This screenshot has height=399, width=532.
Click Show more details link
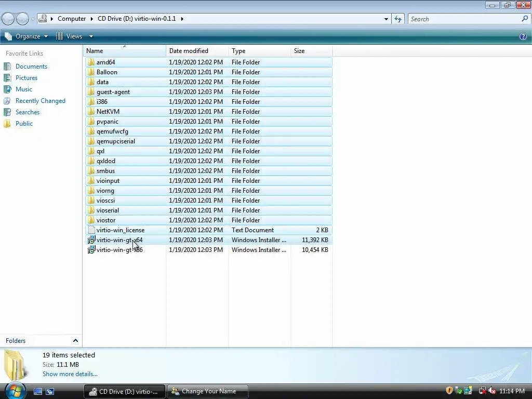[70, 374]
